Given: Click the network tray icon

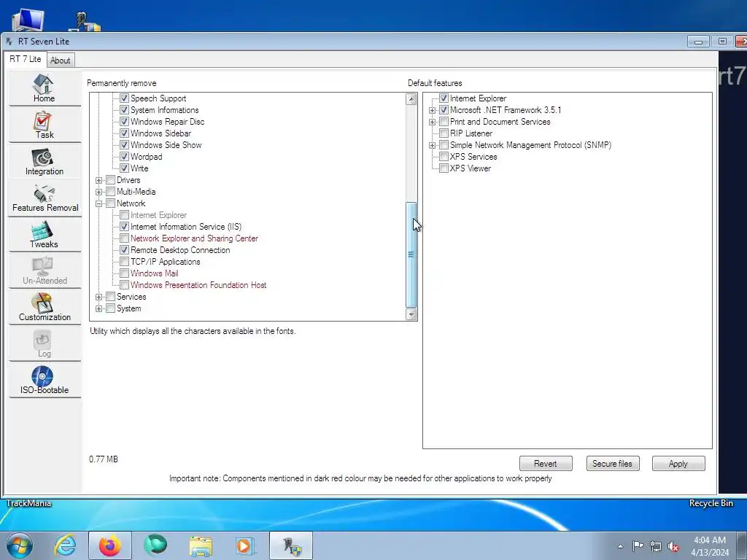Looking at the screenshot, I should coord(656,546).
